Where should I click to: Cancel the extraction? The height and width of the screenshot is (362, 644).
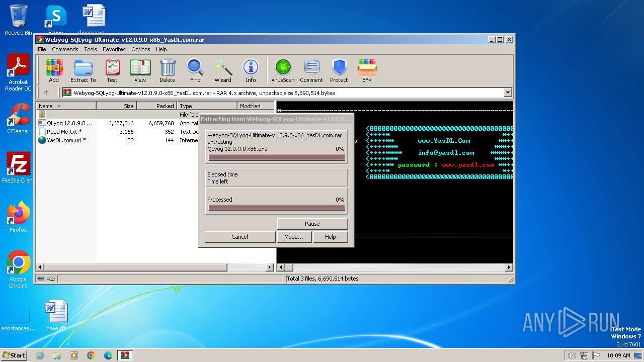(x=239, y=237)
